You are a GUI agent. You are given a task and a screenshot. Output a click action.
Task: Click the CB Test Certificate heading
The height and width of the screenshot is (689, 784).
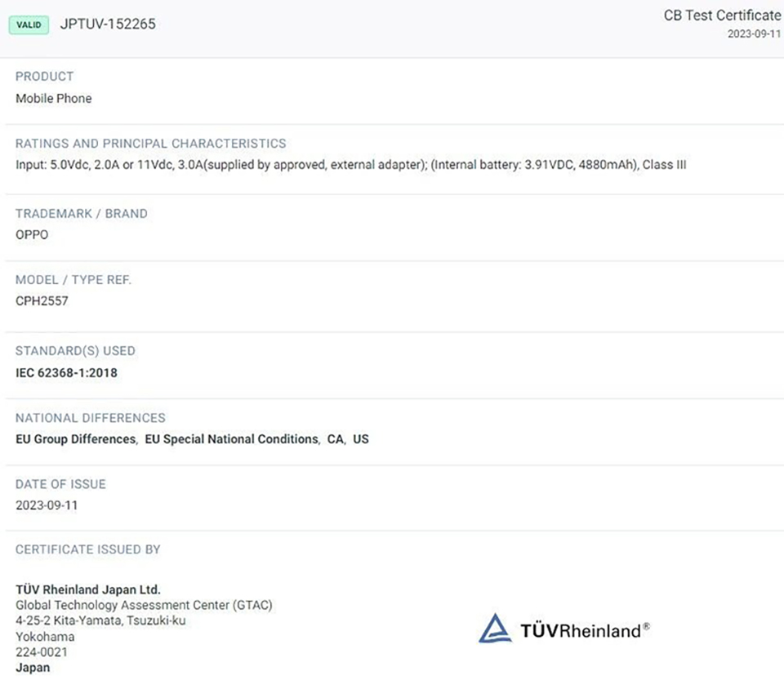(x=722, y=16)
